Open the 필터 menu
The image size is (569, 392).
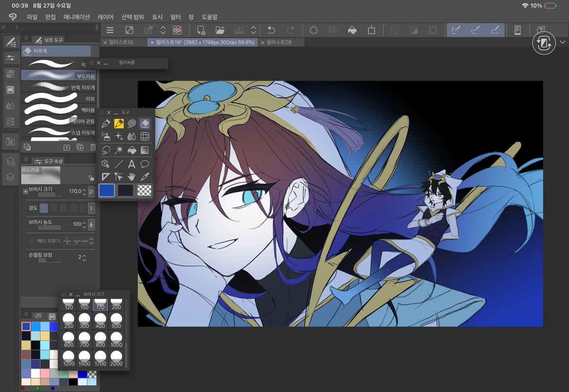(x=176, y=17)
